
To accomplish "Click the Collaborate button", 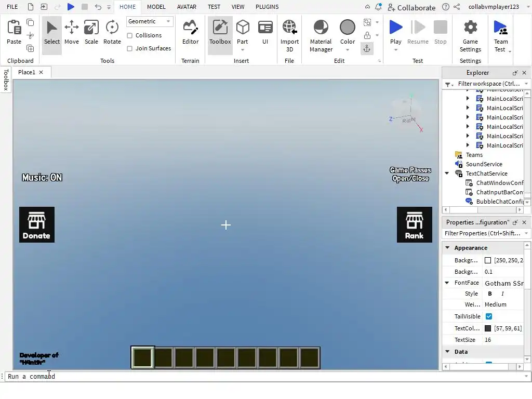I will point(411,7).
